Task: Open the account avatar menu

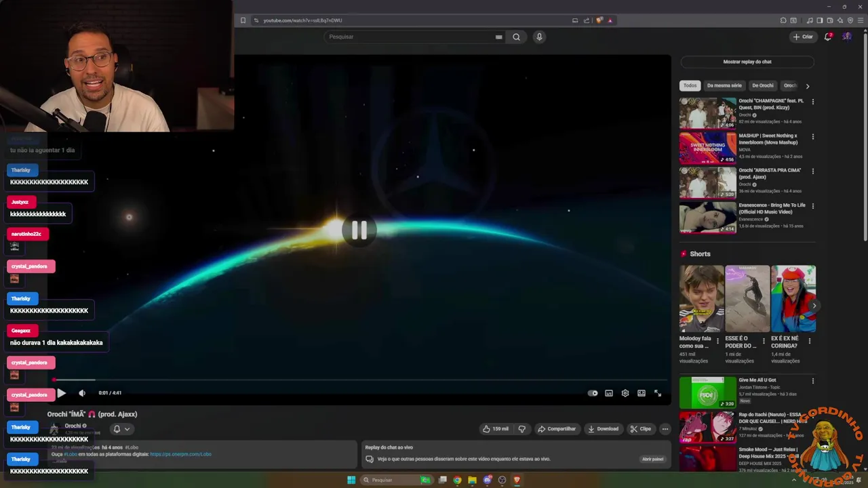Action: 847,37
